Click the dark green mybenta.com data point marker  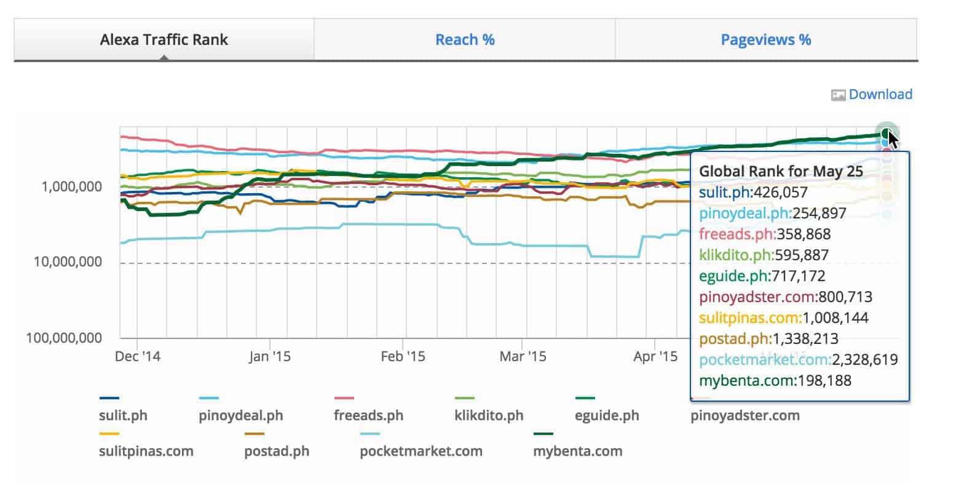(x=886, y=133)
